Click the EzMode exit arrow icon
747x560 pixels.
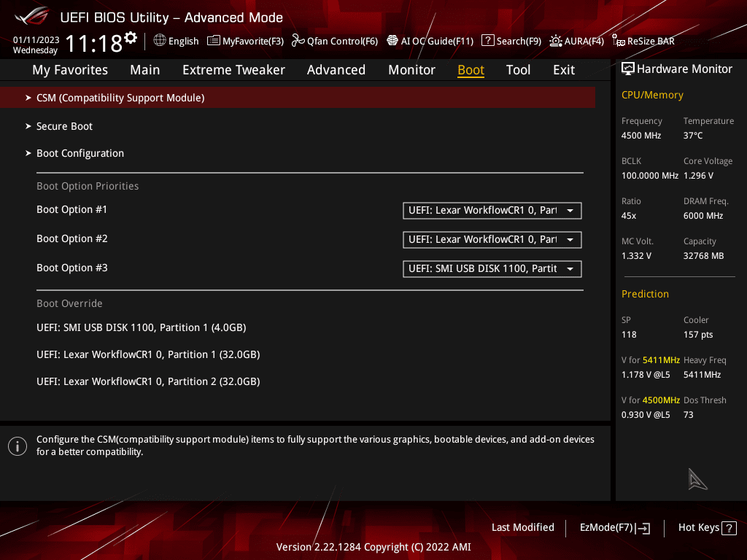[x=643, y=528]
